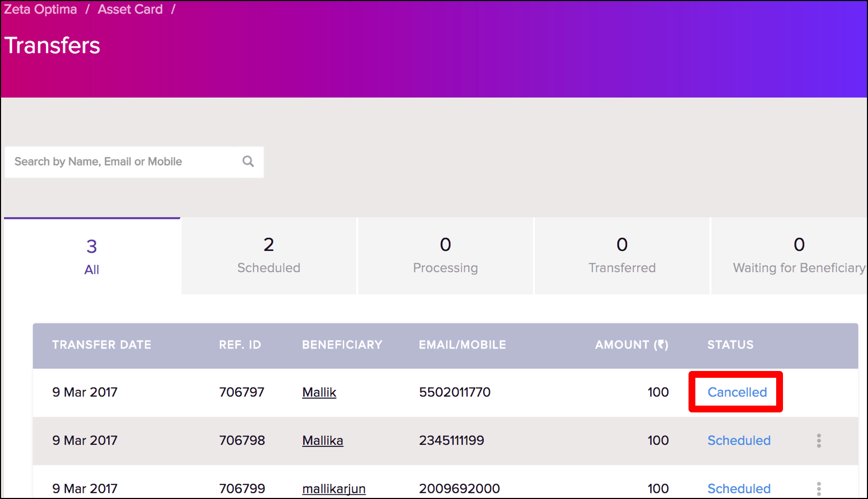868x499 pixels.
Task: Go to Asset Card breadcrumb
Action: tap(130, 9)
